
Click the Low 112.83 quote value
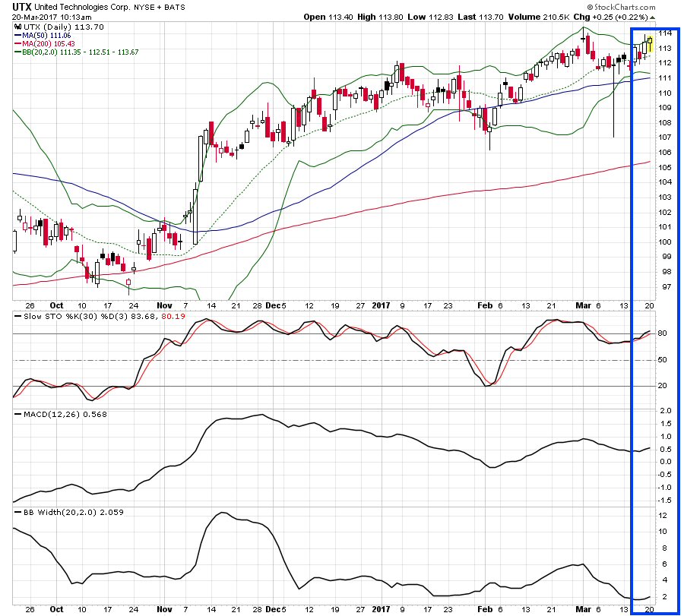point(431,17)
